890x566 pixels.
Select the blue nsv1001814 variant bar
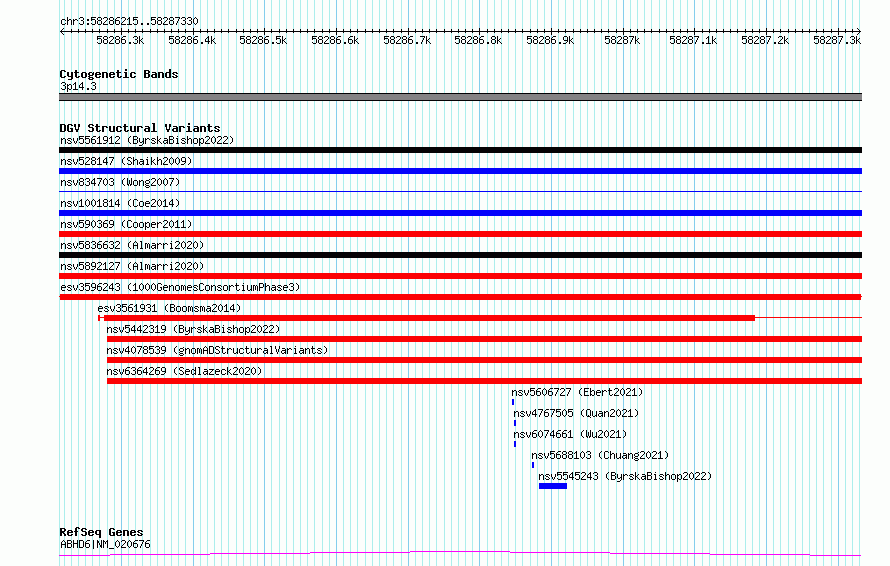coord(460,213)
